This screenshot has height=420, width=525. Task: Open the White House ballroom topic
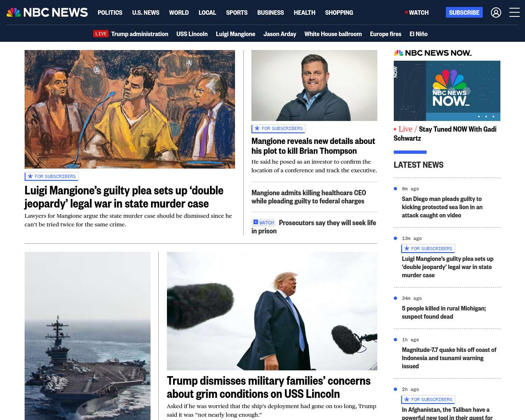pyautogui.click(x=333, y=34)
